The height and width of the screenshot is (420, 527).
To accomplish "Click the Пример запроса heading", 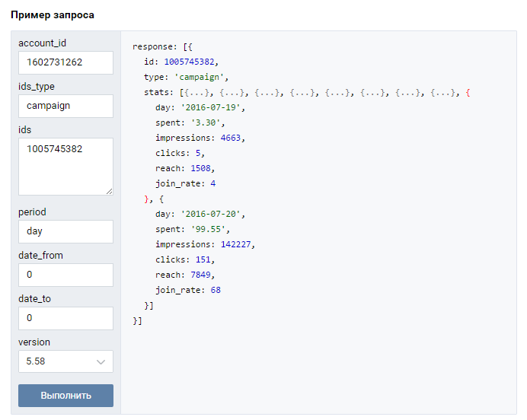I will click(53, 15).
